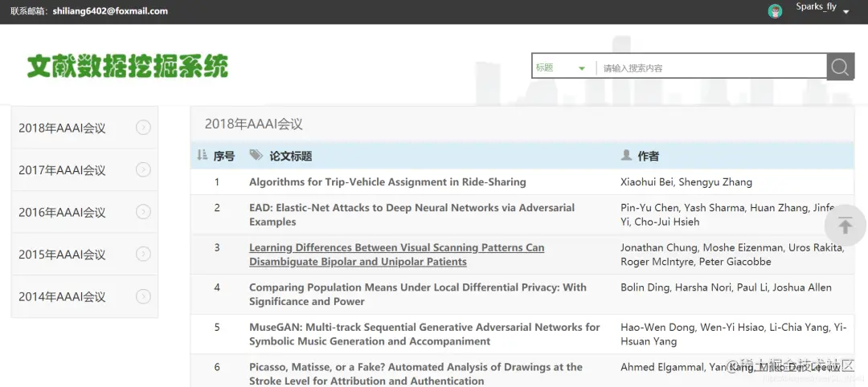Click row number 1 cell
The height and width of the screenshot is (387, 868).
click(x=217, y=182)
